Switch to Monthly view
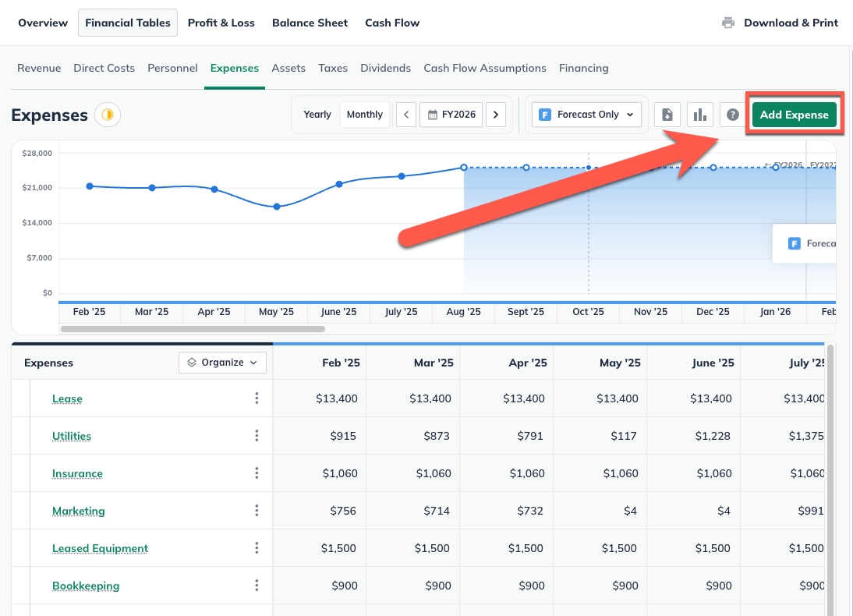Viewport: 853px width, 616px height. [364, 115]
